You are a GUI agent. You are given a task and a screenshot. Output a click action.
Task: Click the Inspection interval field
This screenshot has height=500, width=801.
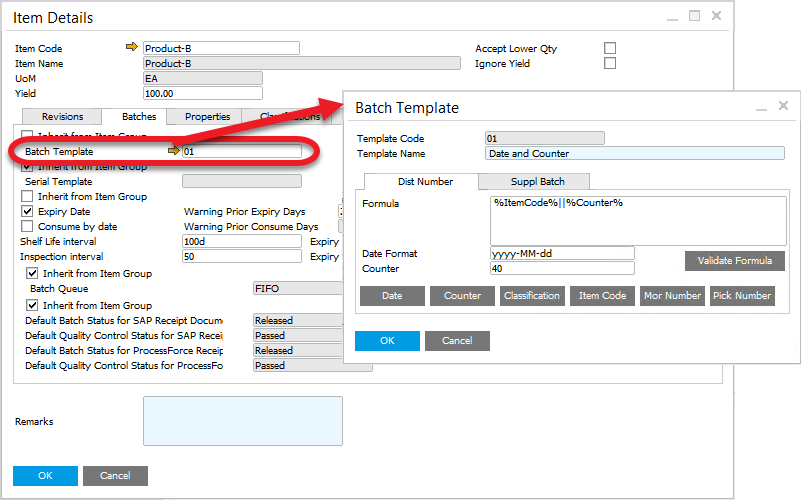tap(242, 256)
